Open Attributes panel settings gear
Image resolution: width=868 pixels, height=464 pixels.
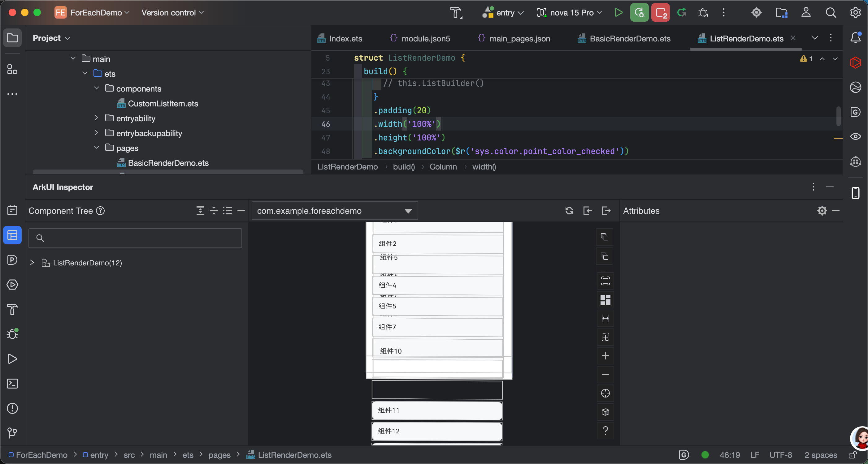822,211
